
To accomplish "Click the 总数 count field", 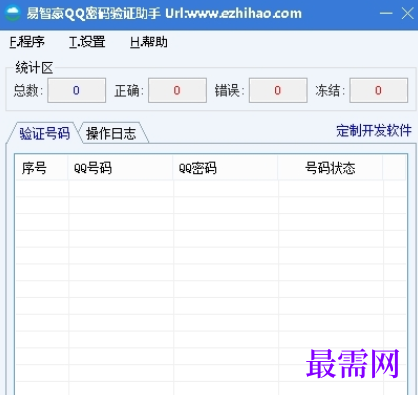I will point(77,90).
